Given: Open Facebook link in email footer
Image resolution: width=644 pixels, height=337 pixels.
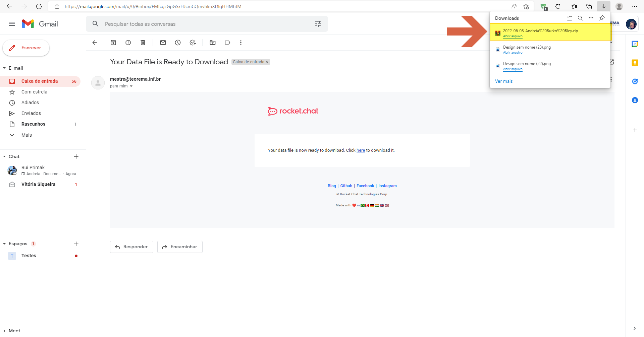Looking at the screenshot, I should pyautogui.click(x=365, y=186).
